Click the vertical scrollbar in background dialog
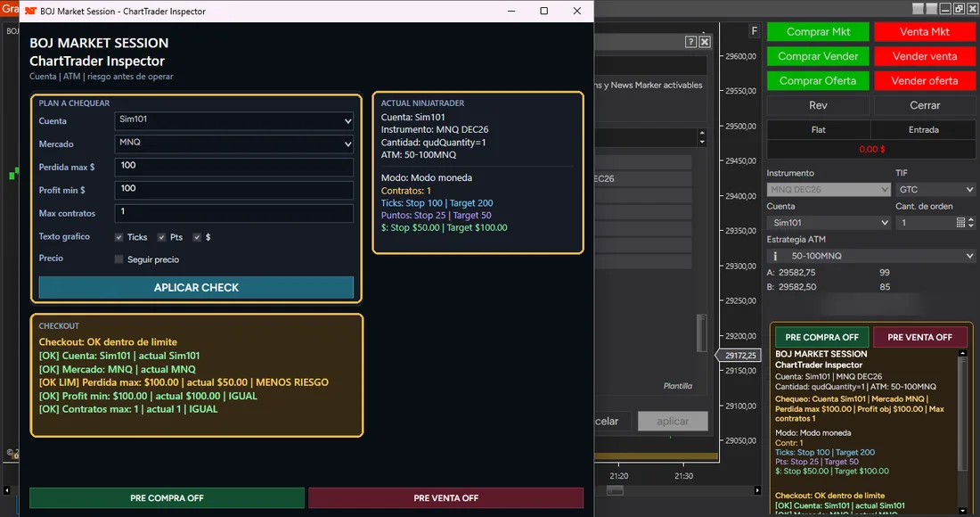This screenshot has width=980, height=517. coord(702,333)
